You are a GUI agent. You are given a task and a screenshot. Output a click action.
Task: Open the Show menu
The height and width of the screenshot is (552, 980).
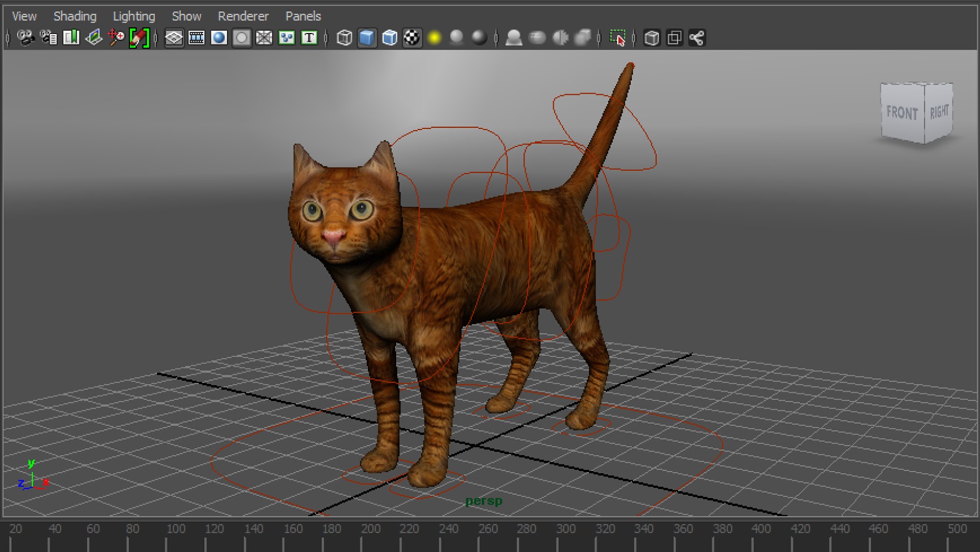(x=186, y=16)
